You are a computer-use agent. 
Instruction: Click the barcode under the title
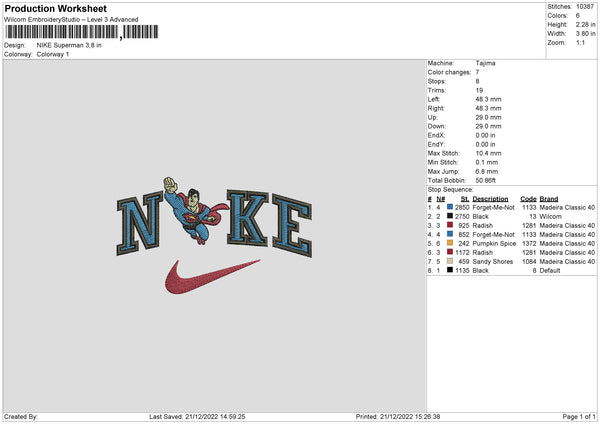tap(82, 32)
